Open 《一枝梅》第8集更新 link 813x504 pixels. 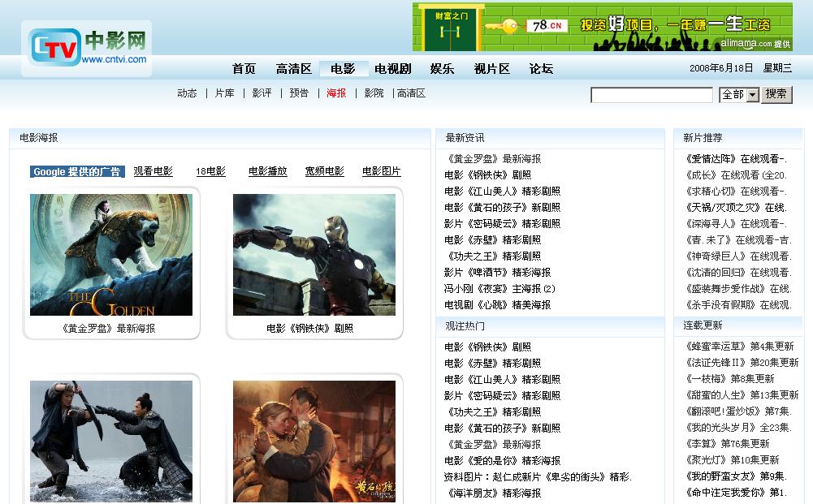pyautogui.click(x=729, y=379)
